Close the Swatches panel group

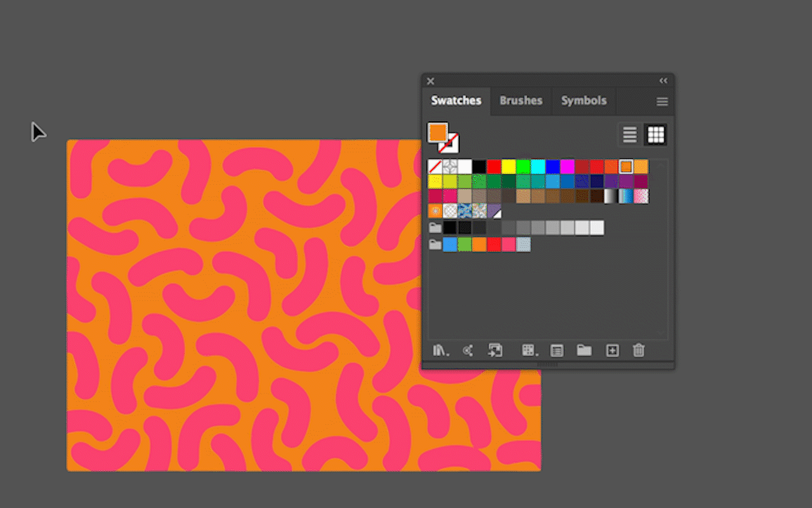point(430,81)
